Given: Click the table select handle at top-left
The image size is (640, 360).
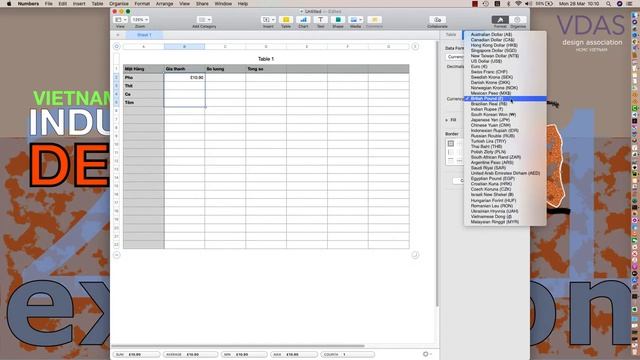Looking at the screenshot, I should click(x=117, y=47).
